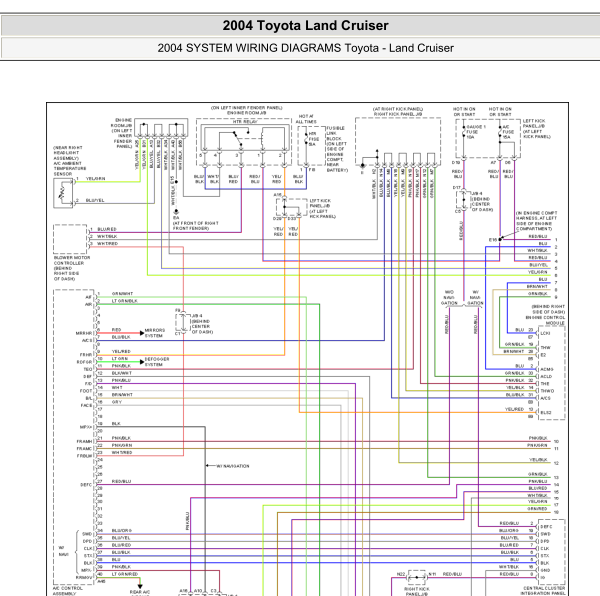Click the E16 splice point label

click(x=492, y=240)
